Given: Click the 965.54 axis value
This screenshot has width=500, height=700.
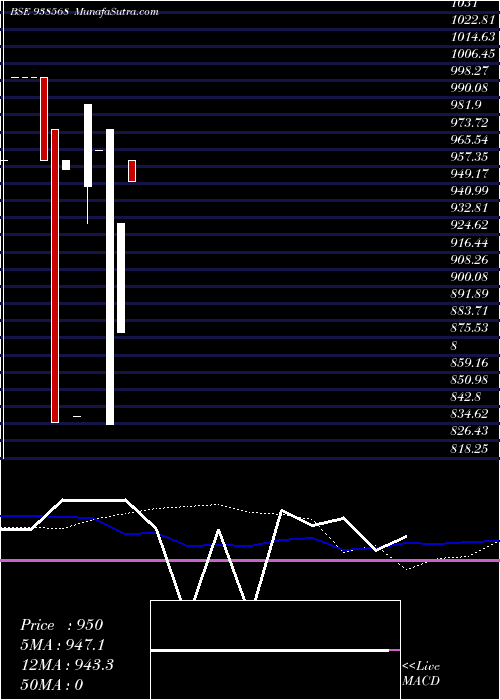Looking at the screenshot, I should (469, 139).
